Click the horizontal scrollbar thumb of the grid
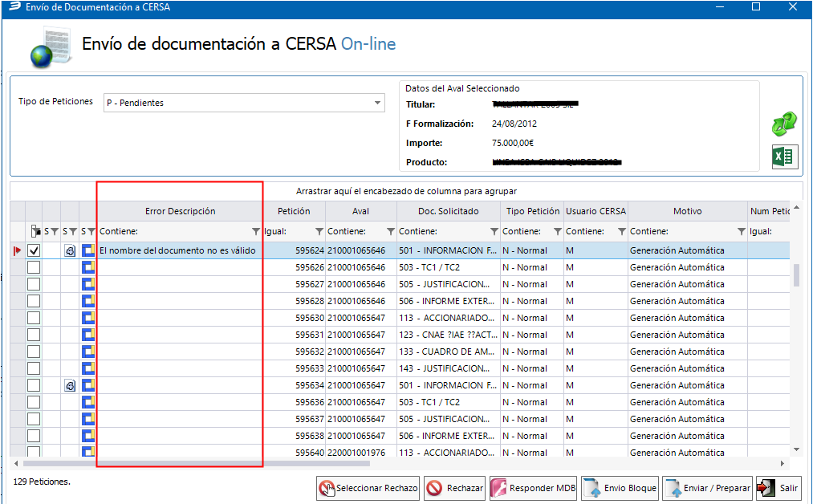 [x=197, y=464]
